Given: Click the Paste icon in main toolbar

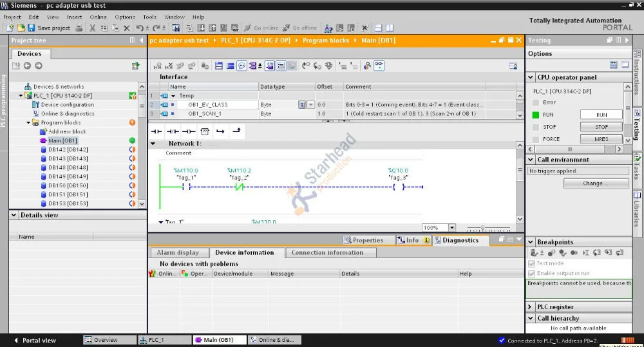Looking at the screenshot, I should point(115,28).
